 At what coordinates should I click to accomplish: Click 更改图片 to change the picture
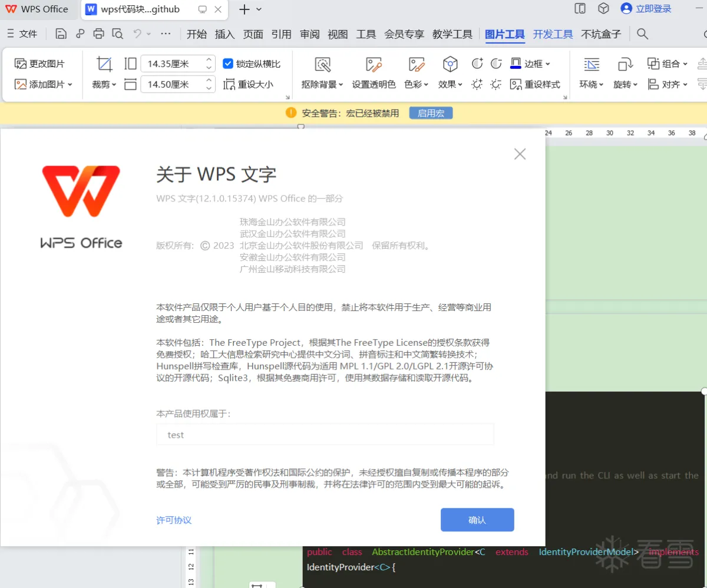point(39,64)
